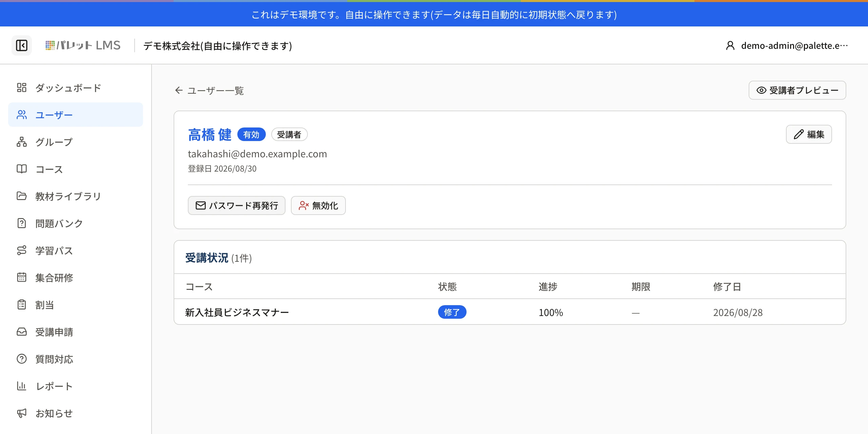Click the コース column header
This screenshot has height=434, width=868.
tap(199, 287)
